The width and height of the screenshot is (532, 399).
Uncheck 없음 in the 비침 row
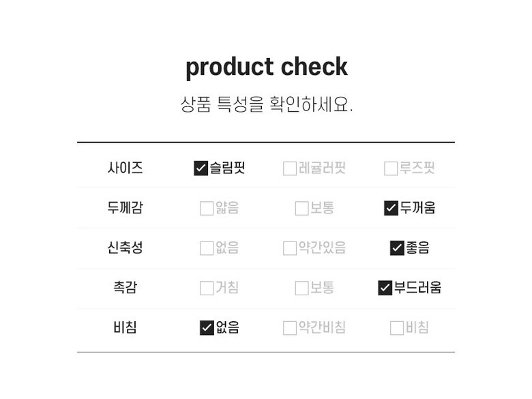pos(207,328)
